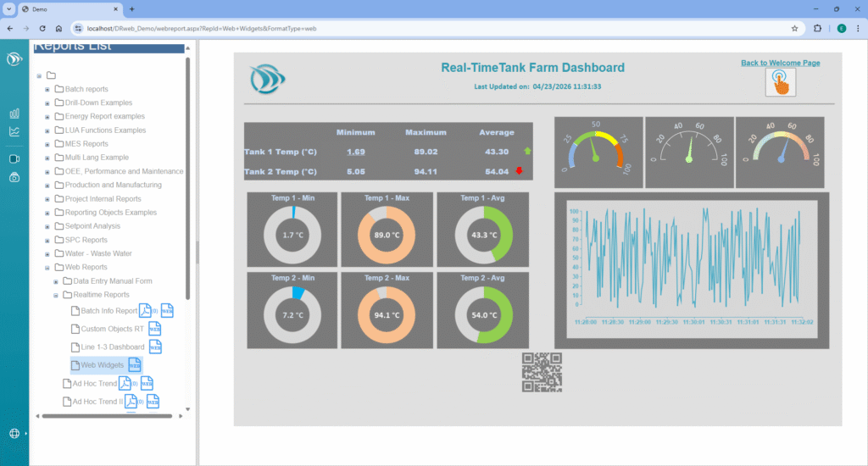Expand the Data Entry Manual Form folder
The width and height of the screenshot is (868, 466).
[x=55, y=281]
